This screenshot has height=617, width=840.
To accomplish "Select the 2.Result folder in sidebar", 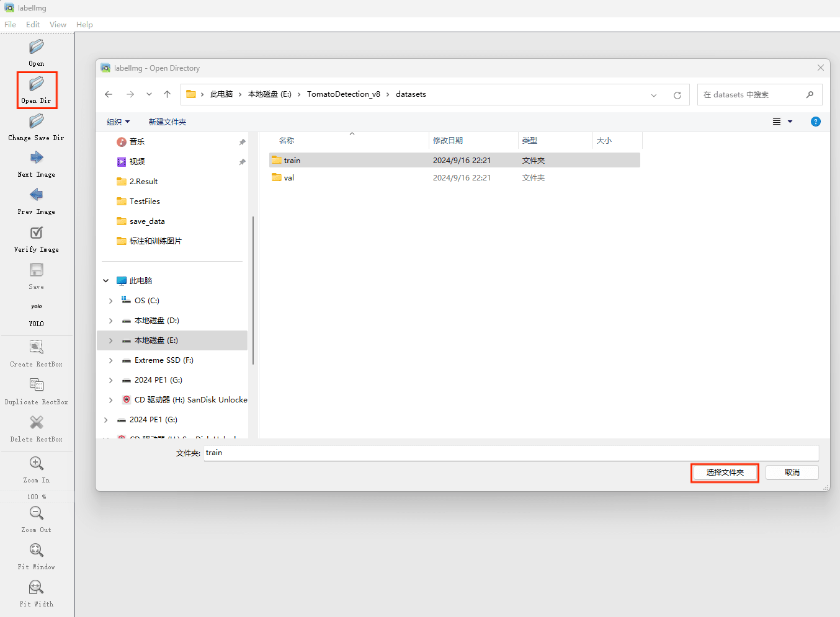I will click(x=143, y=182).
